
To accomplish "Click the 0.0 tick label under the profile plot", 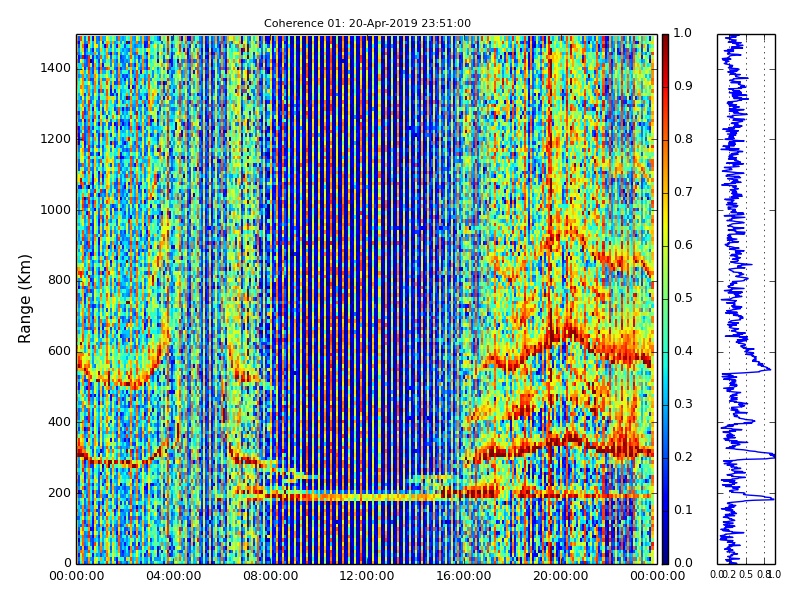I will pyautogui.click(x=718, y=575).
